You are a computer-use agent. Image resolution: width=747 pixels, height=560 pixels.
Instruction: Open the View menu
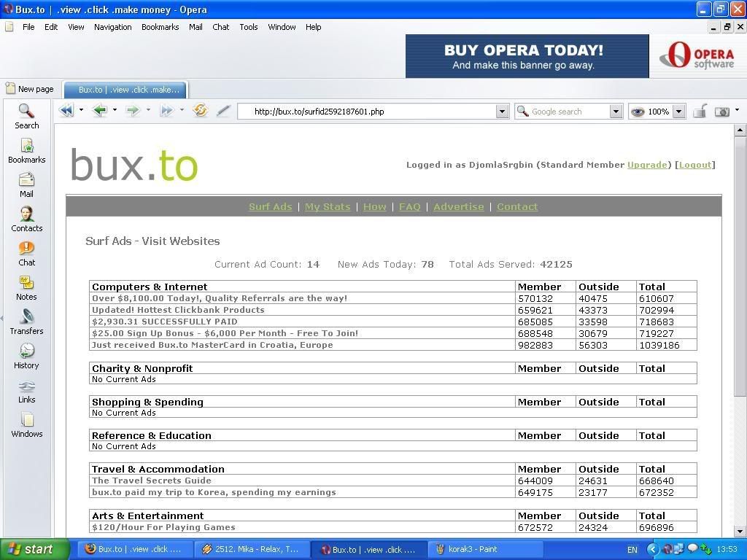tap(76, 27)
